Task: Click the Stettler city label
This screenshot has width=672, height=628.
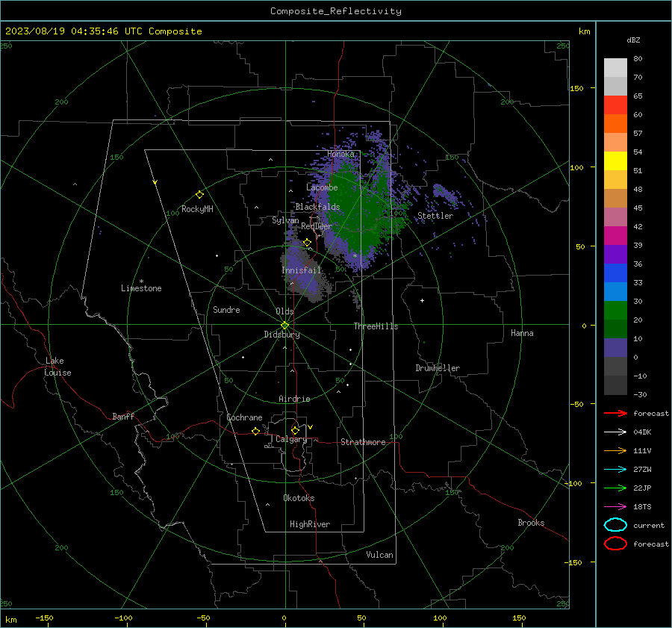Action: point(435,216)
